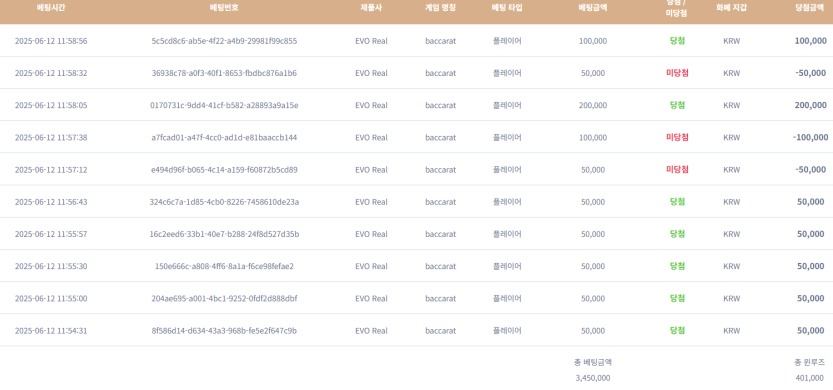Viewport: 833px width, 390px height.
Task: Open bet ID 0170731c-9dd4-41cf-b582-a28893a9a15e
Action: click(x=224, y=105)
